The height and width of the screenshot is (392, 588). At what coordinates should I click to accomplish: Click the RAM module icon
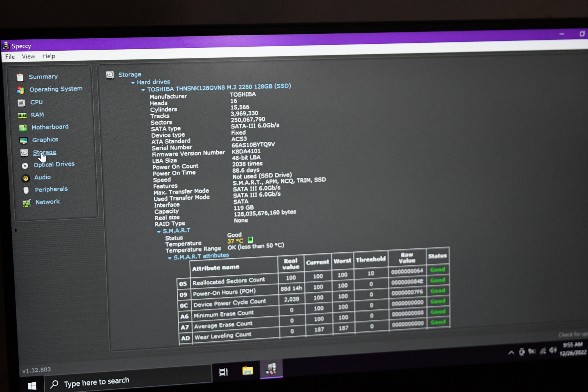tap(22, 115)
